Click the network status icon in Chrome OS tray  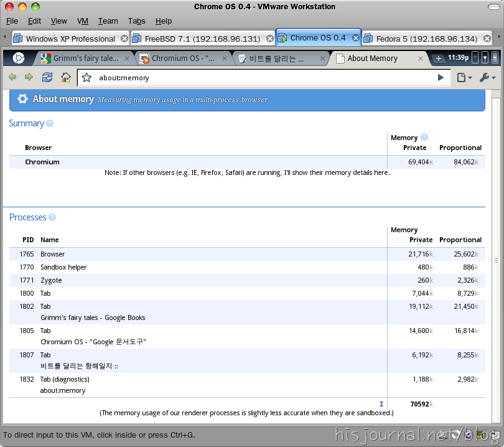coord(485,57)
